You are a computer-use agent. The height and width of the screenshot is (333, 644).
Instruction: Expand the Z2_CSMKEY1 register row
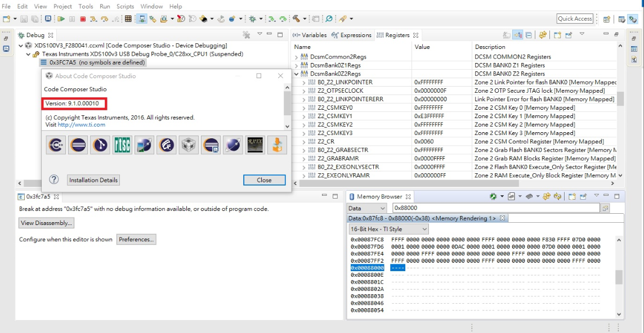tap(304, 116)
